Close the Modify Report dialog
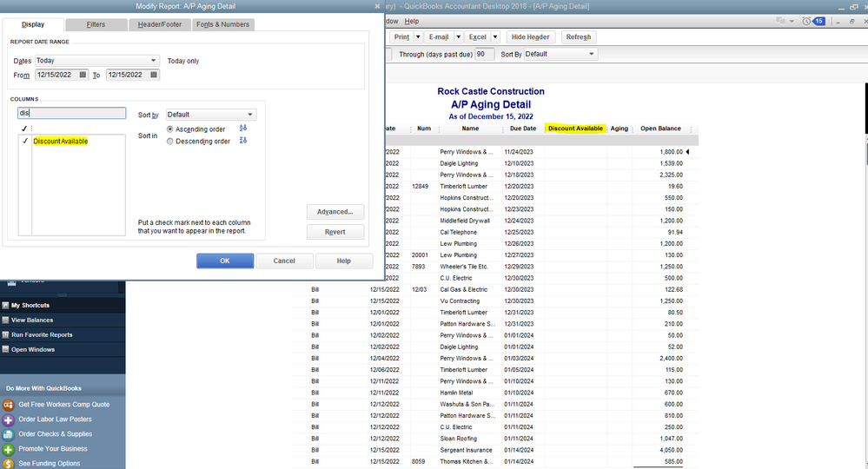Image resolution: width=868 pixels, height=469 pixels. click(377, 6)
